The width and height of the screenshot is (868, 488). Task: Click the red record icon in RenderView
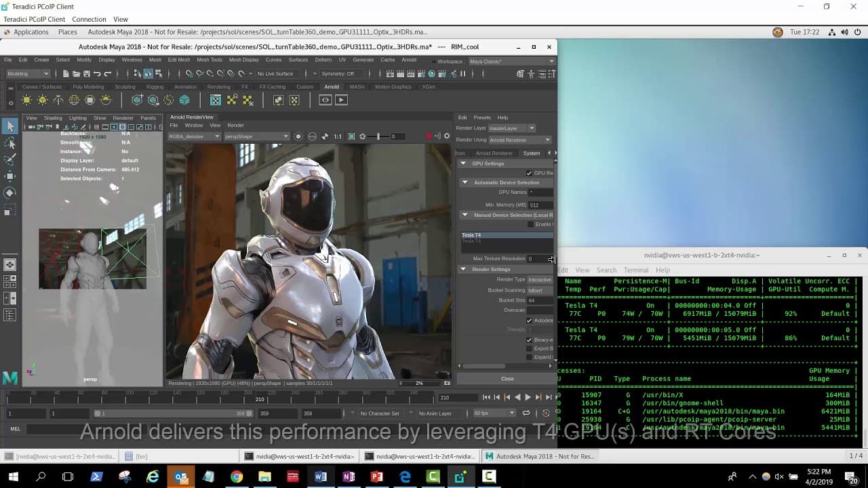coord(429,136)
